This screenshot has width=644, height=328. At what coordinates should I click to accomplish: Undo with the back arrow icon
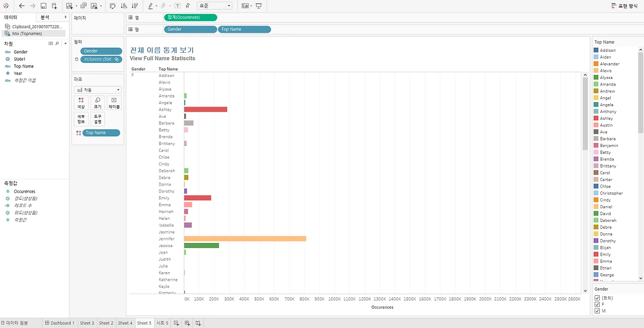[x=22, y=6]
